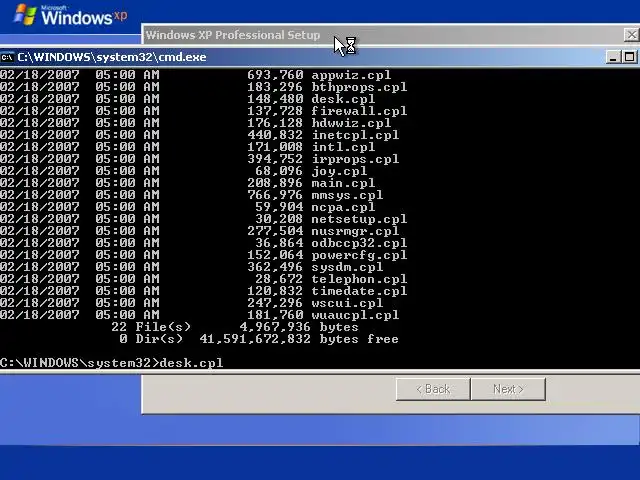Click the C:\WINDOWS\system32> prompt text
Image resolution: width=640 pixels, height=480 pixels.
point(80,363)
